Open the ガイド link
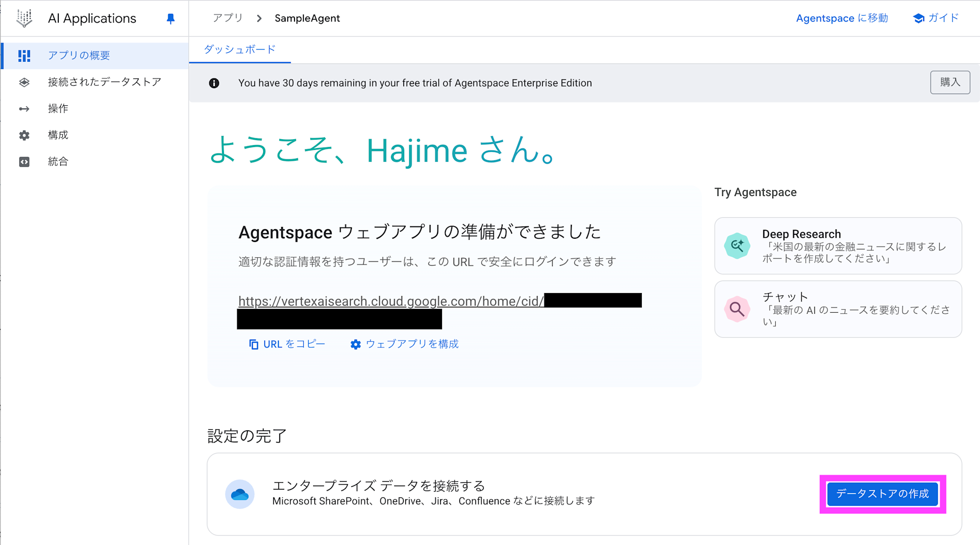The height and width of the screenshot is (545, 980). click(x=935, y=18)
